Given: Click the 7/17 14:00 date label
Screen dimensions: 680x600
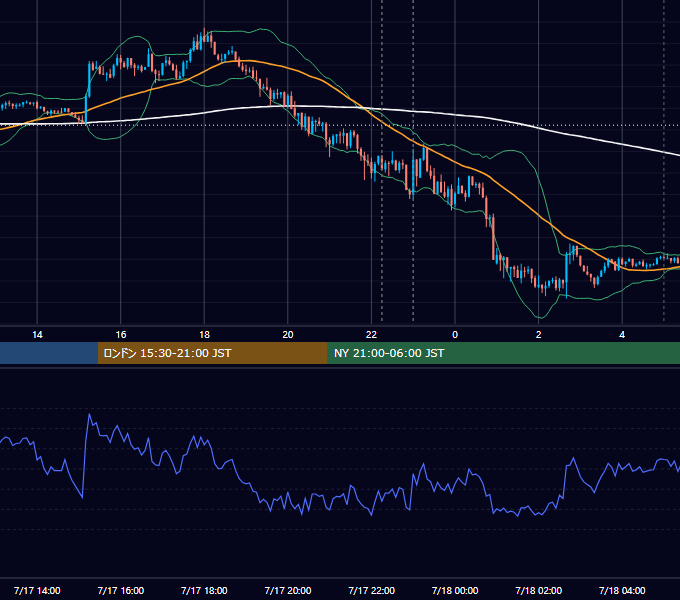Looking at the screenshot, I should tap(37, 590).
